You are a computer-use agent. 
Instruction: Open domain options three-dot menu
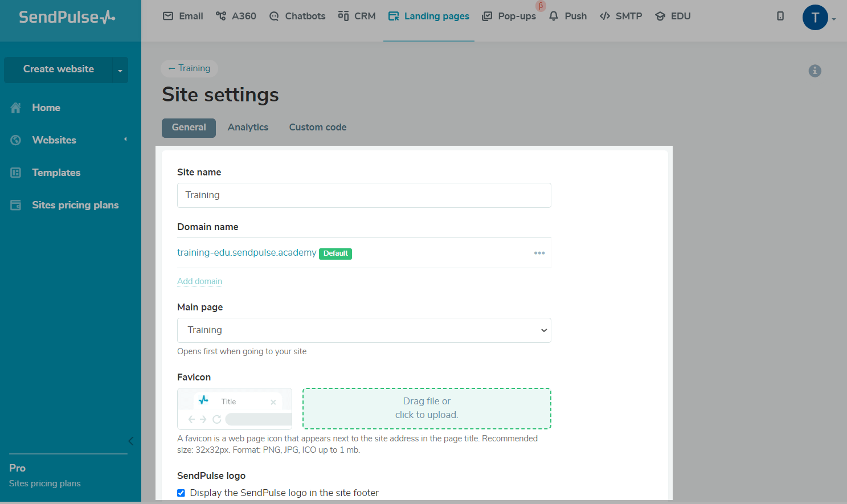pos(539,253)
